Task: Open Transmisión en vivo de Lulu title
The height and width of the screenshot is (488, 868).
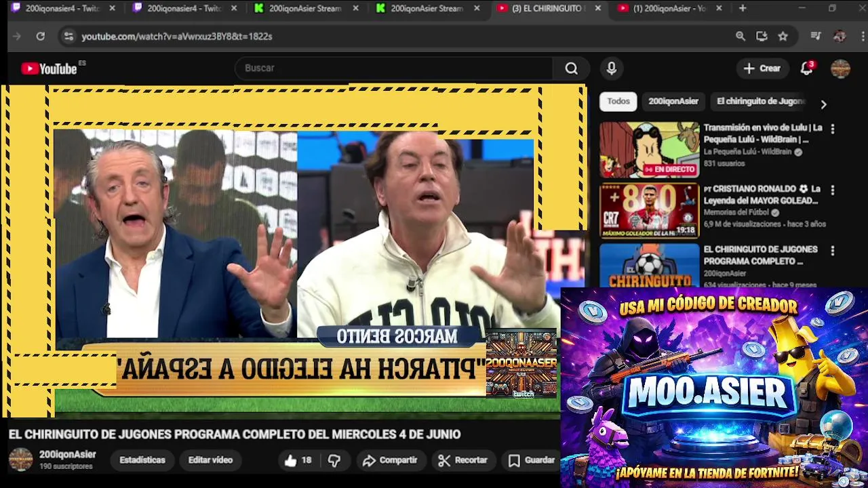Action: [763, 134]
